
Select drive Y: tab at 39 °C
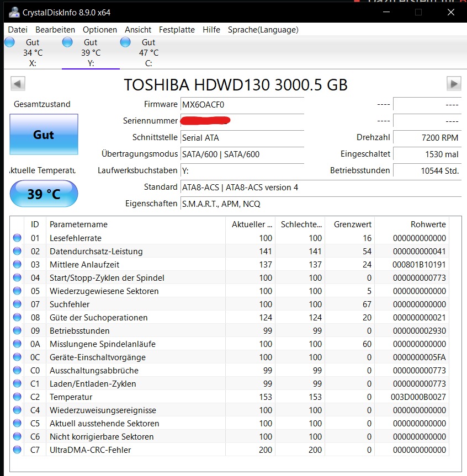91,52
